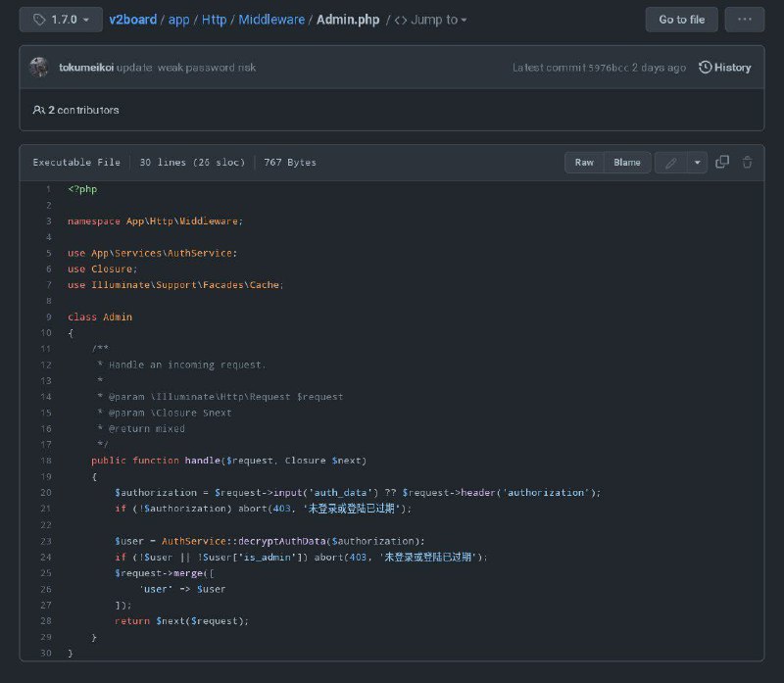Click the tokumeikoi avatar image
The height and width of the screenshot is (683, 784).
tap(39, 68)
